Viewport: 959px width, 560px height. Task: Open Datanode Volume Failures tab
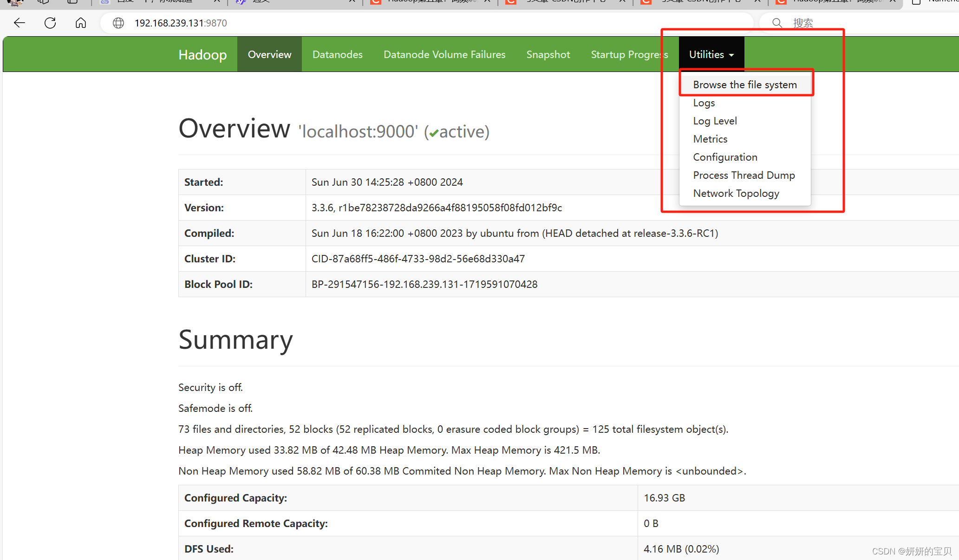(444, 54)
